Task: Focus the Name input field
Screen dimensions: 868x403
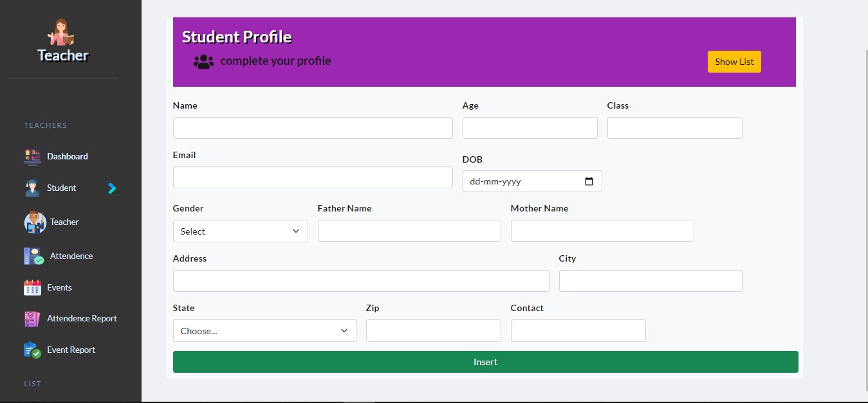Action: pyautogui.click(x=313, y=127)
